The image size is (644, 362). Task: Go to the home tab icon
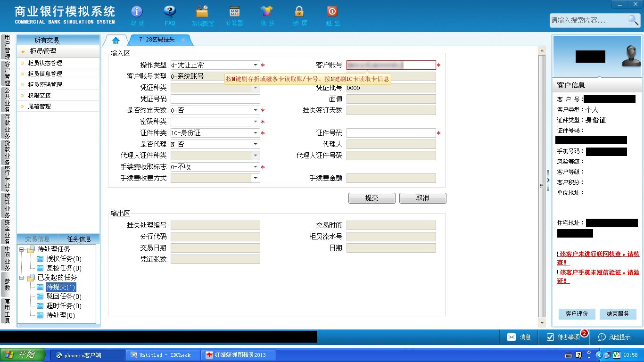[x=116, y=40]
